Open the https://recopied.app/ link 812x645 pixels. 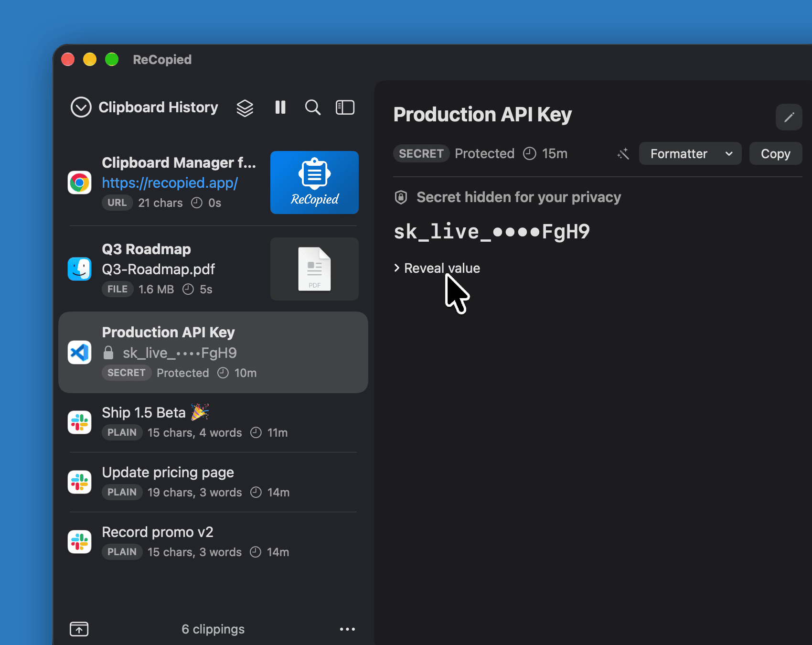tap(170, 183)
